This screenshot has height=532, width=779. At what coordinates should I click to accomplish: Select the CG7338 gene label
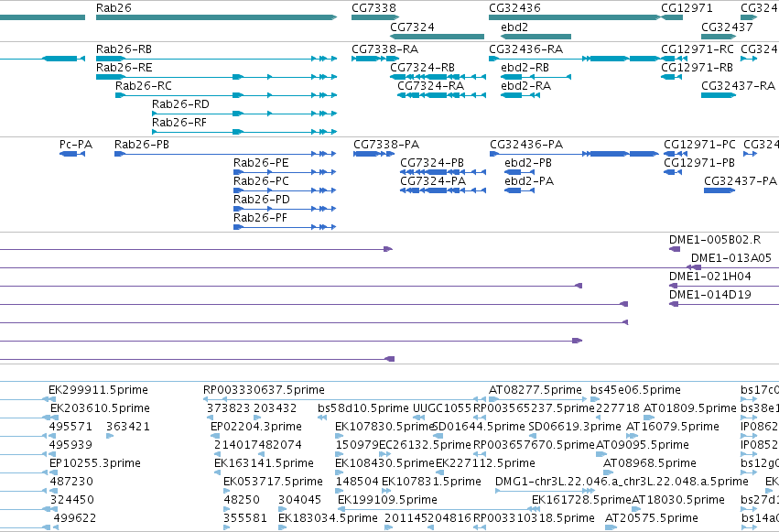click(373, 8)
